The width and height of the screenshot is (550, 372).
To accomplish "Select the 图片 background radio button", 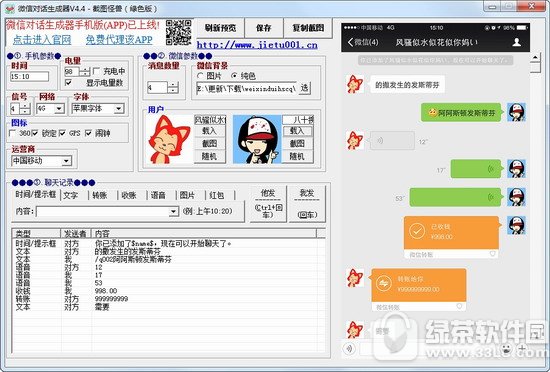I will coord(200,76).
